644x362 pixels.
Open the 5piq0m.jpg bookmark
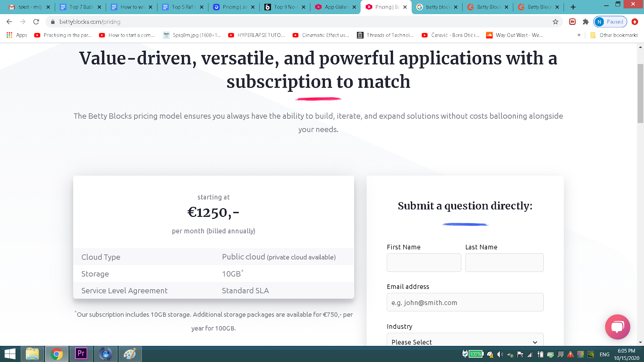(192, 35)
